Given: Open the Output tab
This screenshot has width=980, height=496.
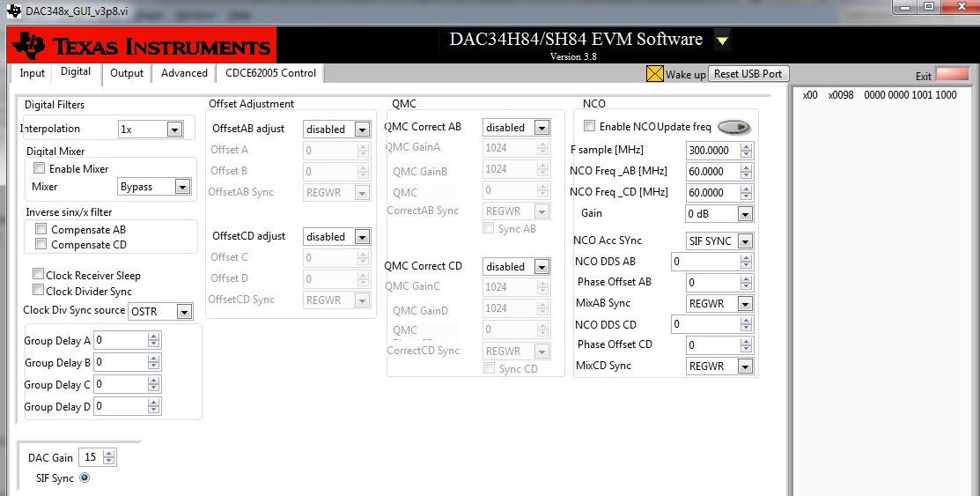Looking at the screenshot, I should pos(127,73).
